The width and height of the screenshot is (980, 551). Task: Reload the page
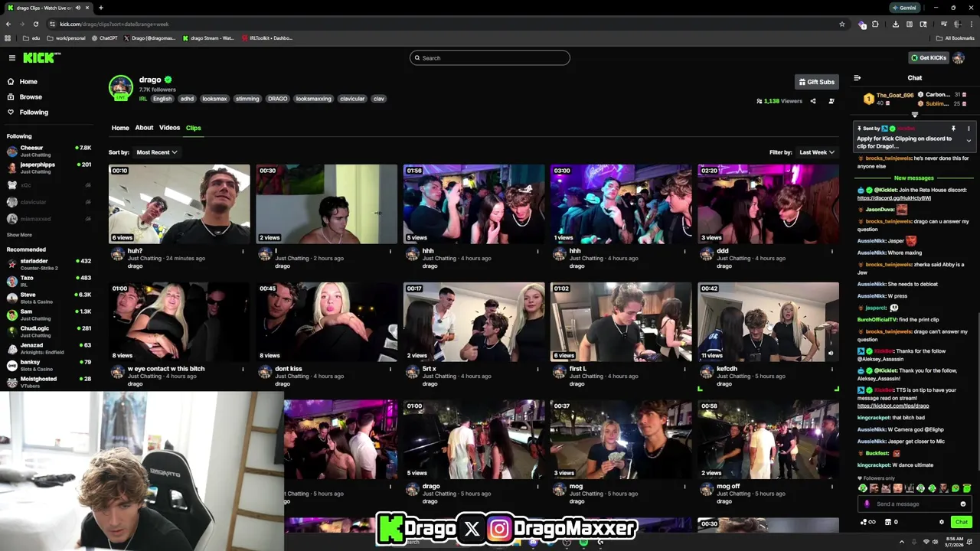pyautogui.click(x=35, y=24)
